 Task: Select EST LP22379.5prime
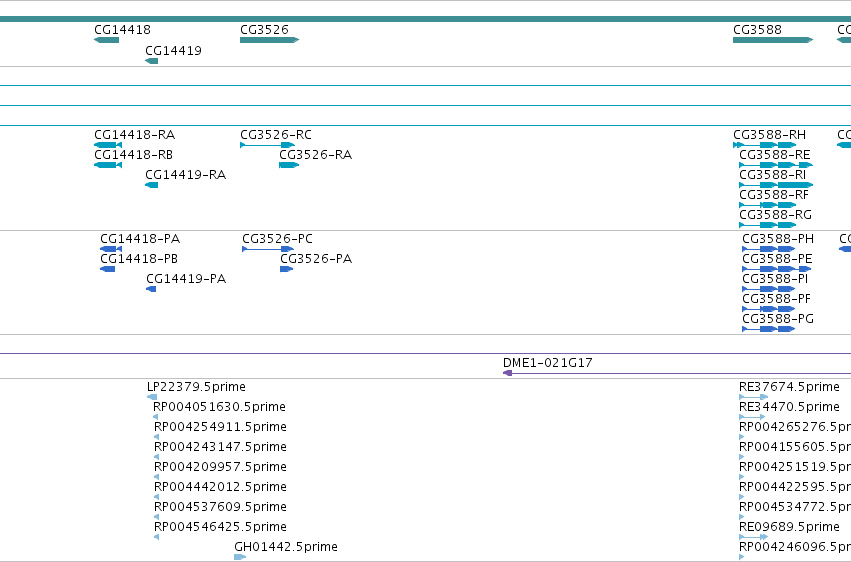click(152, 397)
